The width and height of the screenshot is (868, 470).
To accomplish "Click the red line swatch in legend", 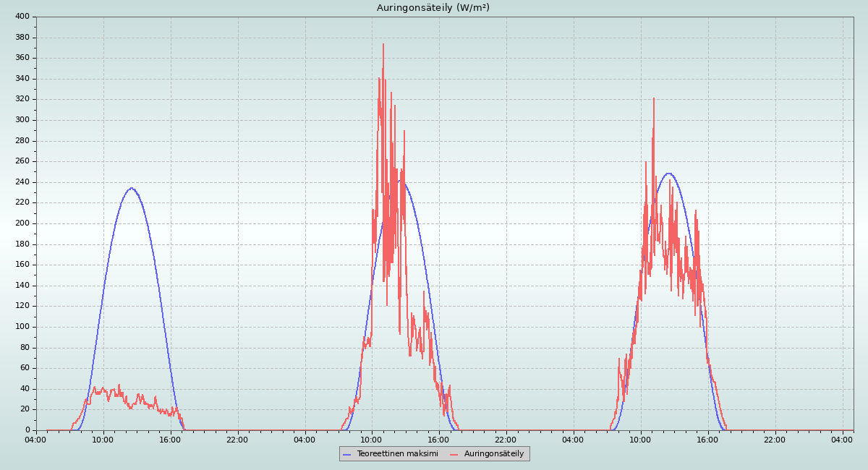I will click(x=455, y=454).
